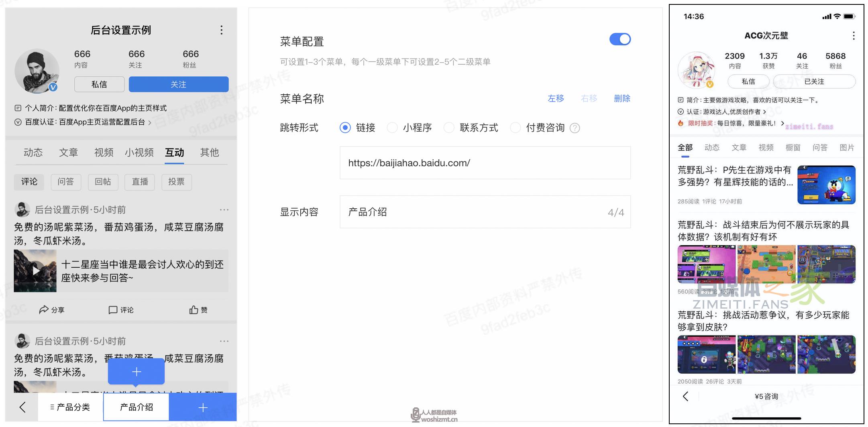The height and width of the screenshot is (427, 868).
Task: Expand the 限时抽奖 promotion chevron
Action: click(x=782, y=123)
